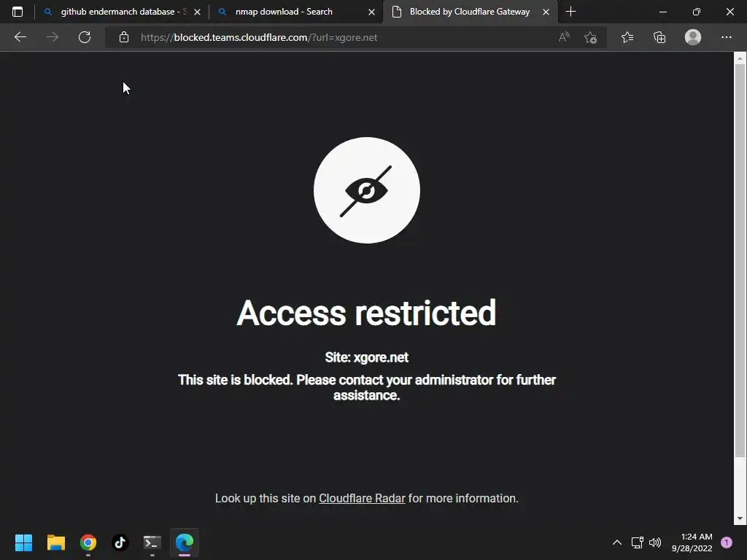The image size is (747, 560).
Task: Open the Windows Start menu
Action: 23,542
